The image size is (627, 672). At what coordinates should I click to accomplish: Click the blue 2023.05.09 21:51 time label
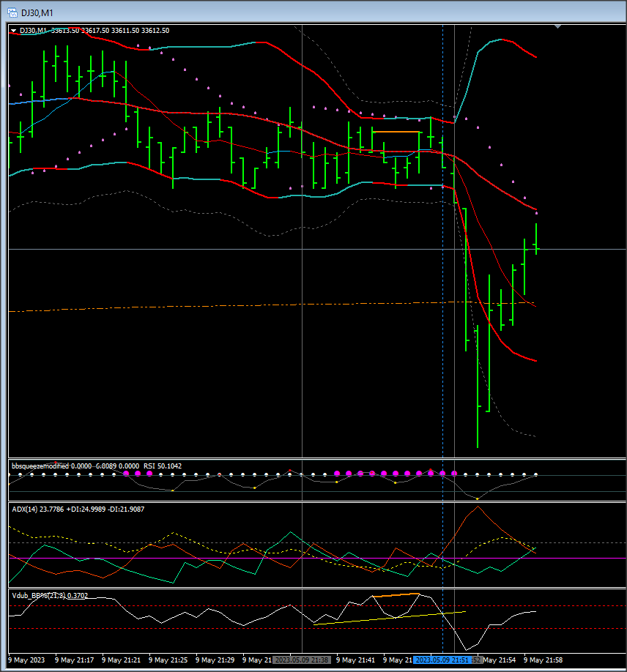point(442,660)
